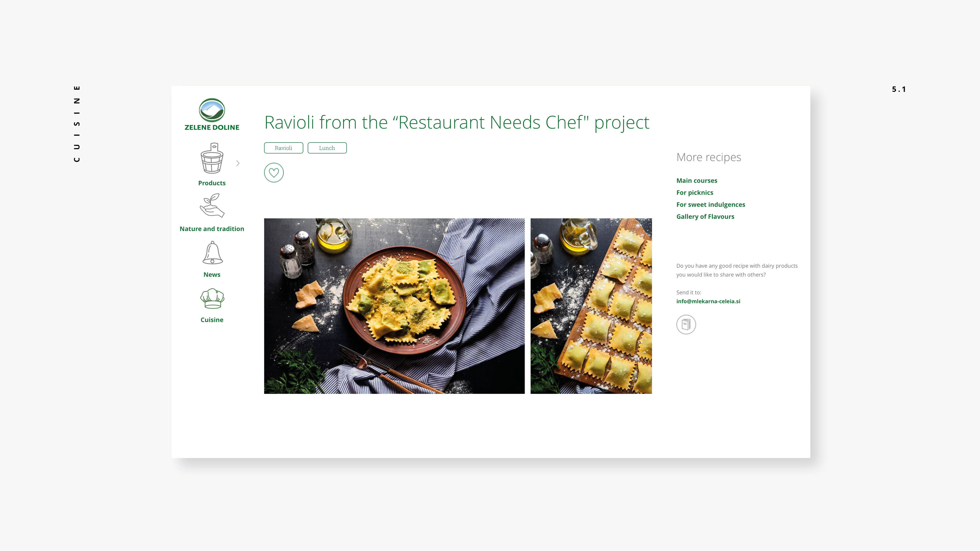The width and height of the screenshot is (980, 551).
Task: Go to For sweet indulgences
Action: pyautogui.click(x=711, y=205)
